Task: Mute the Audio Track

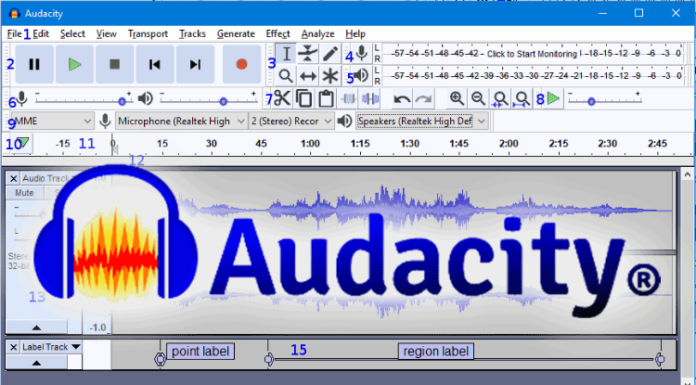Action: coord(24,193)
